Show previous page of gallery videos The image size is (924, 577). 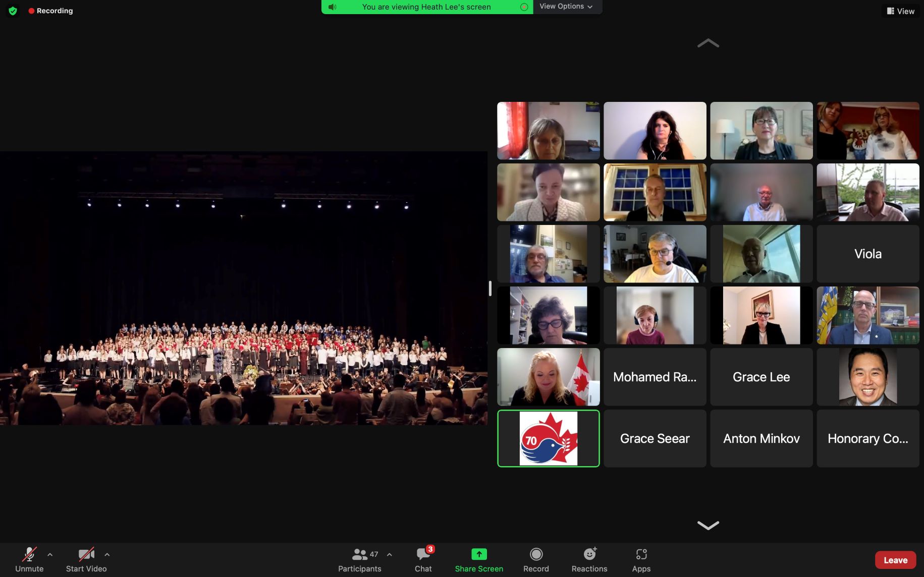708,43
